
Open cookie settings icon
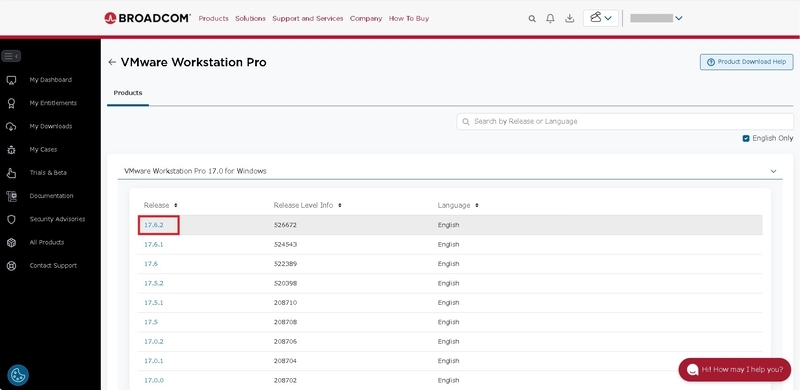point(18,375)
